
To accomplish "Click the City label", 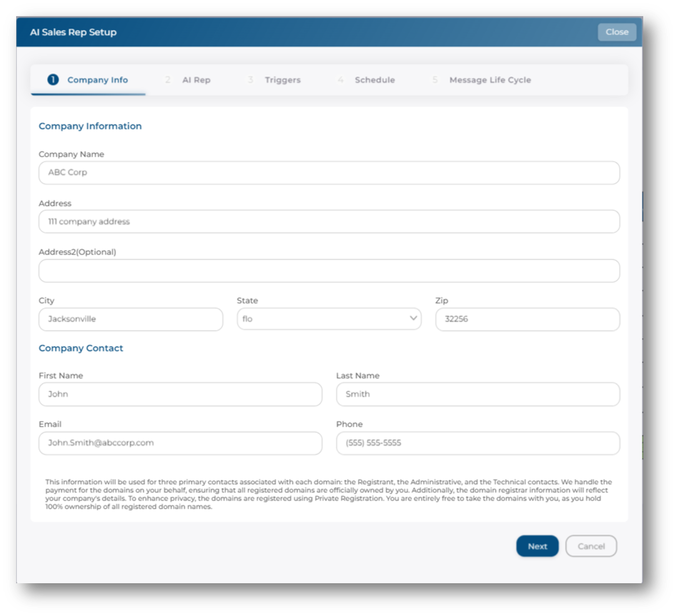I will (x=46, y=300).
